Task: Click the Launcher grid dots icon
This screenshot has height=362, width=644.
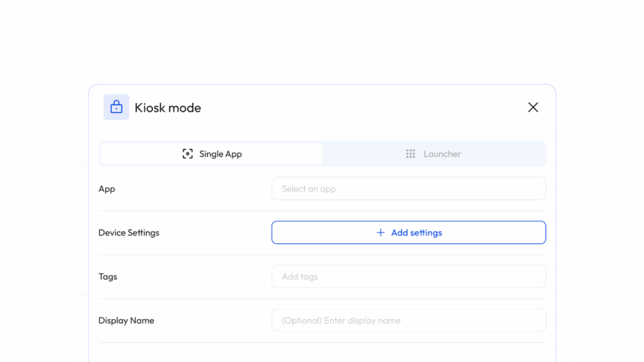Action: [x=411, y=154]
